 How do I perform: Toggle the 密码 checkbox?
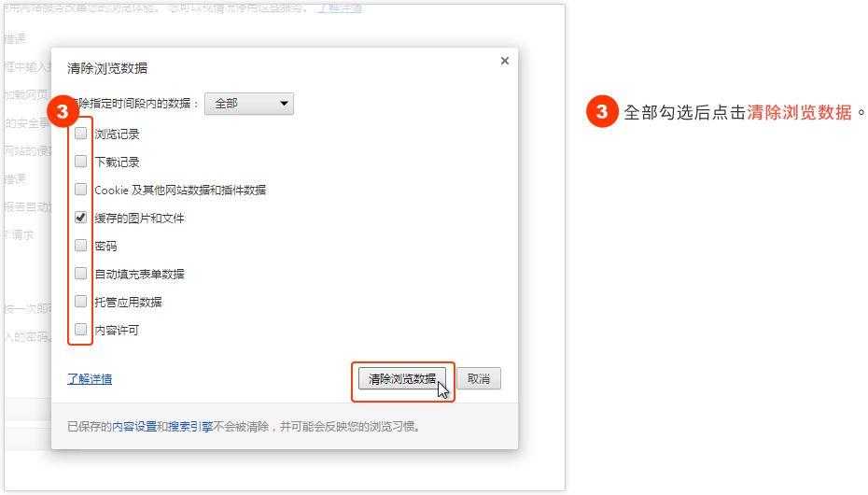[x=81, y=246]
